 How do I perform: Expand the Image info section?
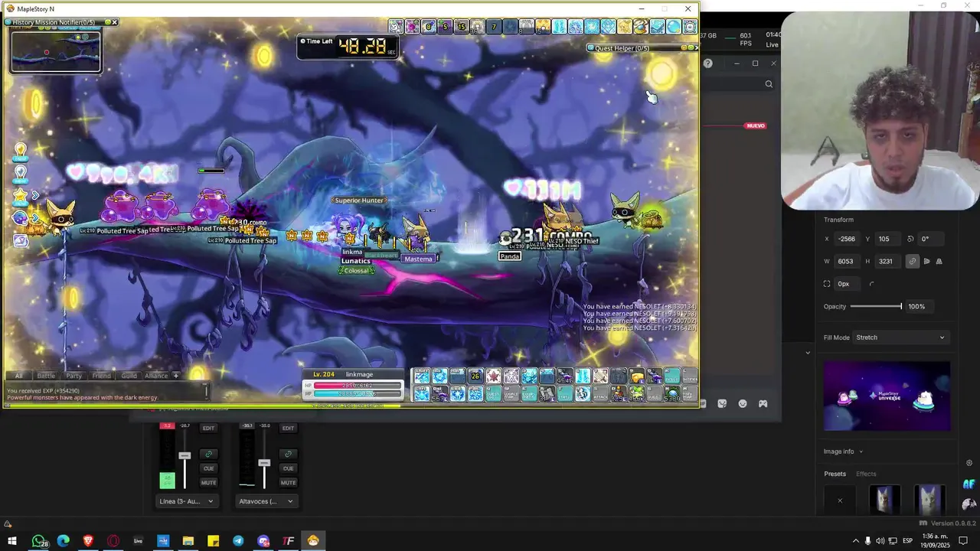point(843,452)
